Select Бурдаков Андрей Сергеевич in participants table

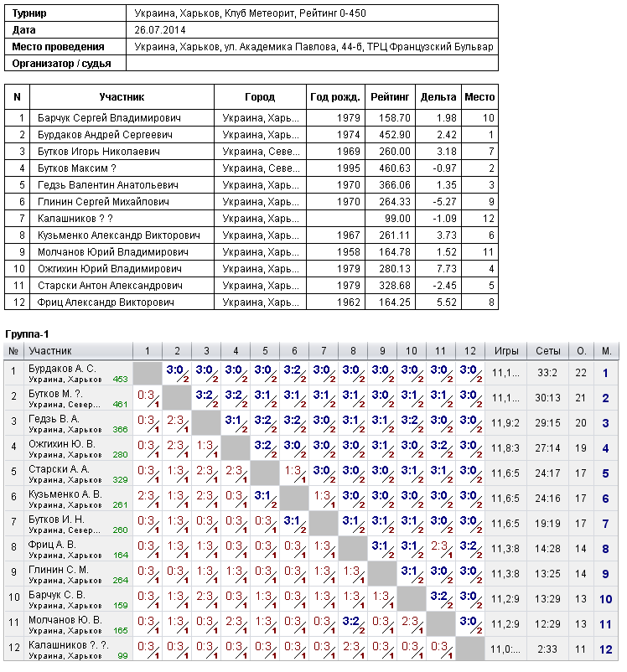[x=105, y=135]
